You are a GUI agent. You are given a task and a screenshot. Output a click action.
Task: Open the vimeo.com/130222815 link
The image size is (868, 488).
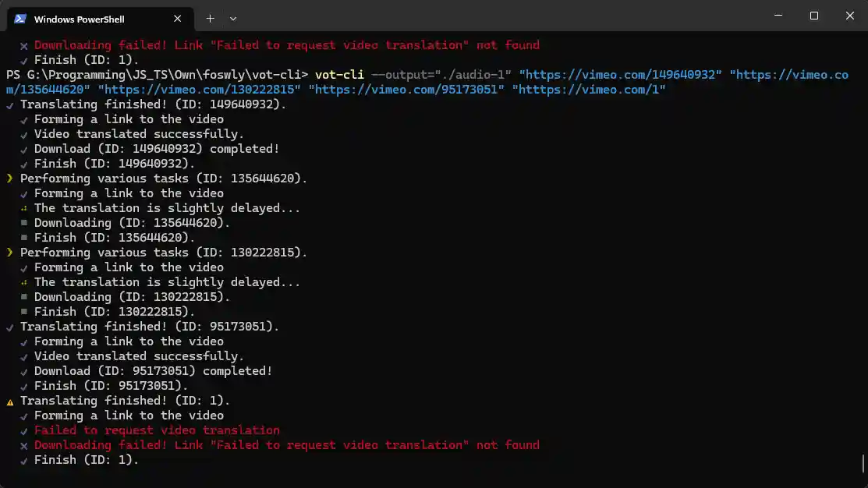200,90
